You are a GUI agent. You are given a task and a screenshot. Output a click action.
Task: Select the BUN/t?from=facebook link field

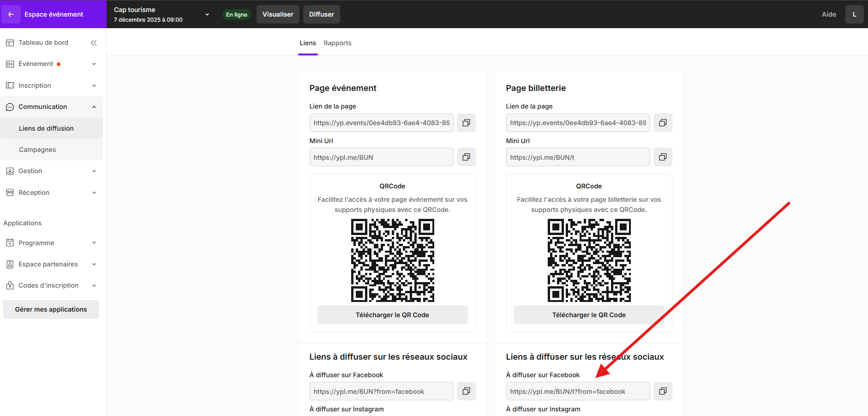point(578,391)
